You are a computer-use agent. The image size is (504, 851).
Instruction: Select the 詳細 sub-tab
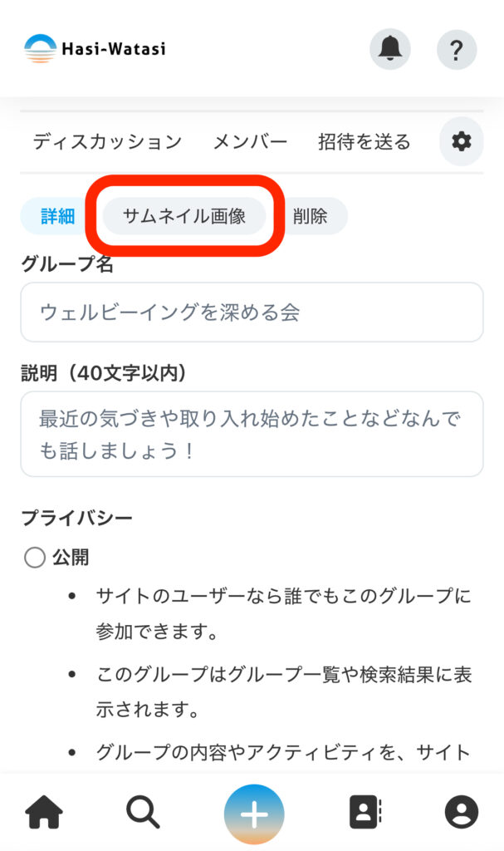58,216
